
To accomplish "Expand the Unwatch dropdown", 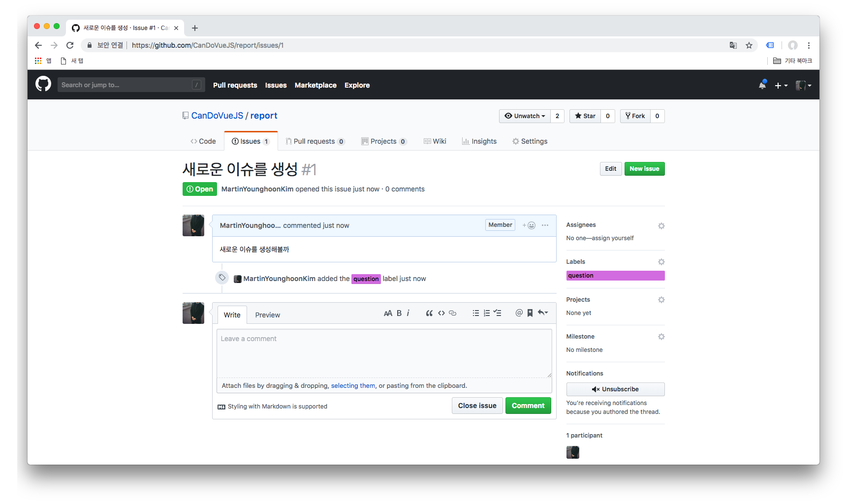I will 525,116.
